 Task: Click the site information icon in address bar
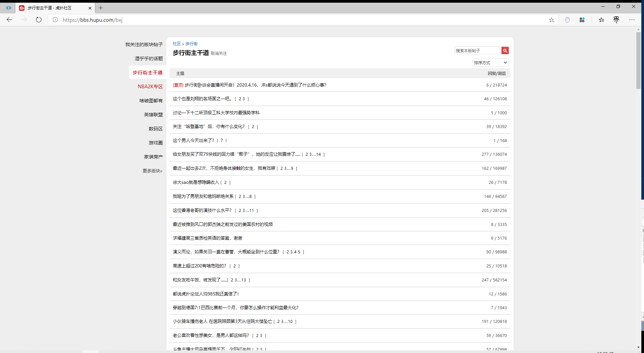click(55, 20)
